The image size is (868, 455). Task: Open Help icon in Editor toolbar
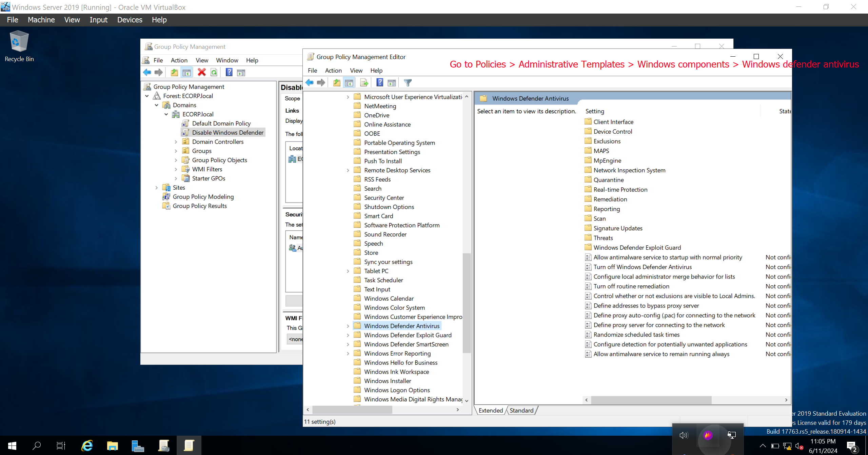point(380,82)
